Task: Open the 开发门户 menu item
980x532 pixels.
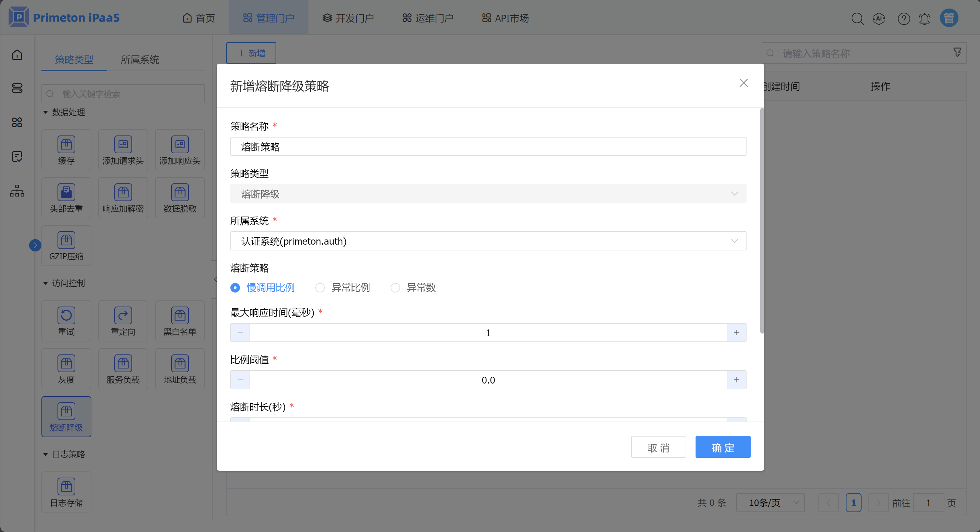Action: [348, 18]
